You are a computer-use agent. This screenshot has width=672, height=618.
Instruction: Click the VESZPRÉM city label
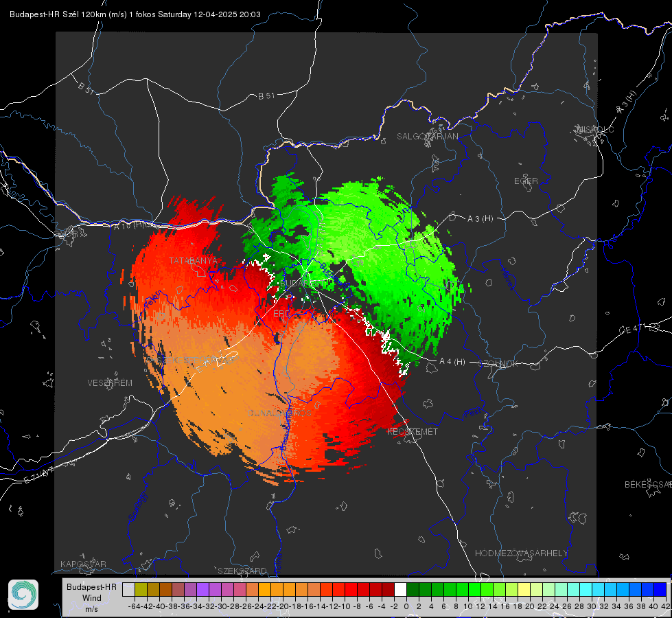(x=110, y=382)
